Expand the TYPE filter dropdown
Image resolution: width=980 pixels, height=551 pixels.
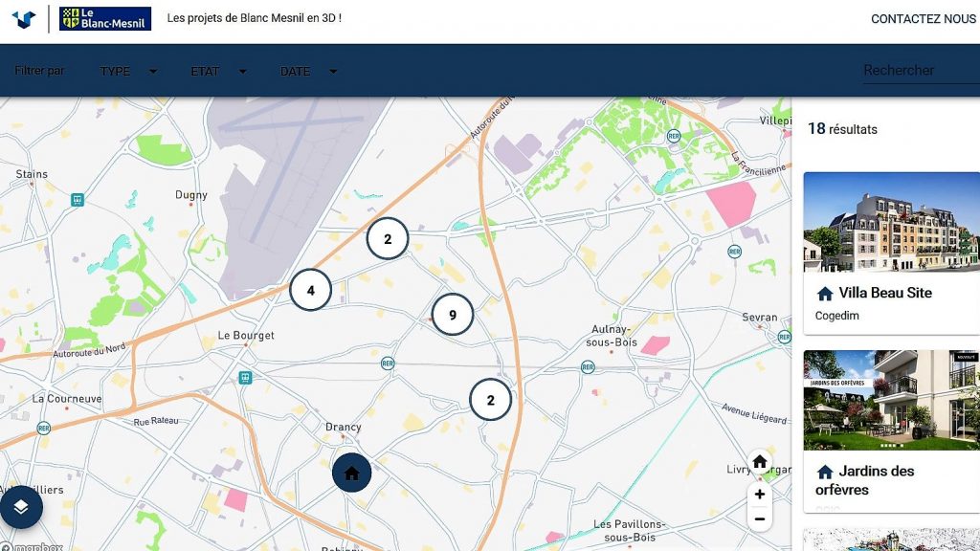coord(128,71)
